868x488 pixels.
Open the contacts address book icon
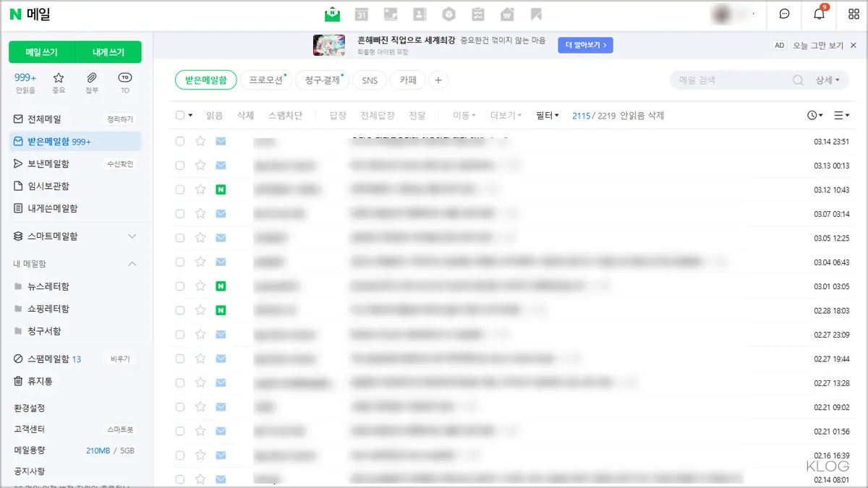420,14
